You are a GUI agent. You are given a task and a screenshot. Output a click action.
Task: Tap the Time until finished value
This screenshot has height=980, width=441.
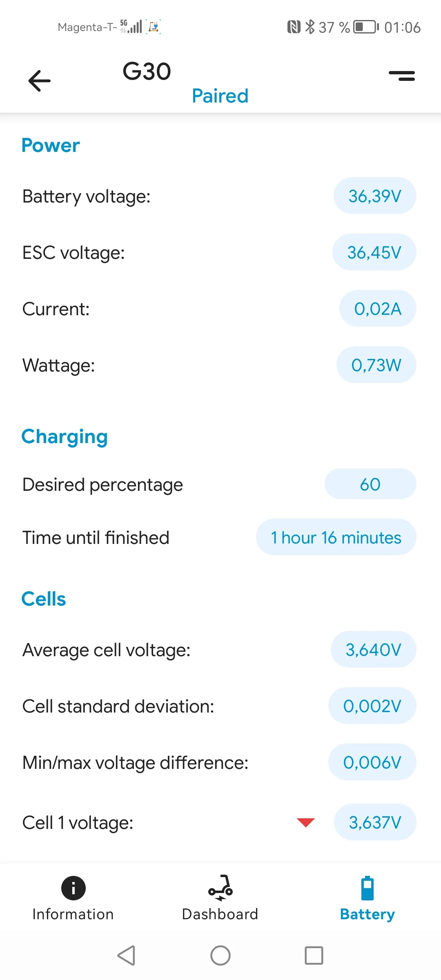pos(336,537)
